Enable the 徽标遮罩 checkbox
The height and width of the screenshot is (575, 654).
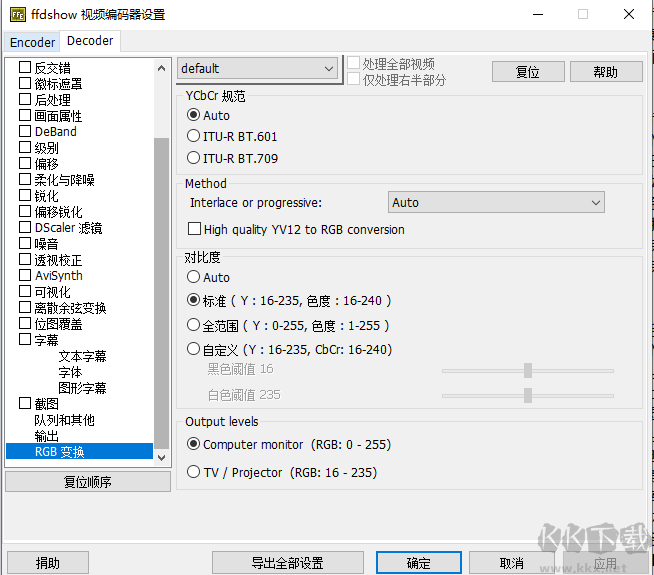(25, 83)
